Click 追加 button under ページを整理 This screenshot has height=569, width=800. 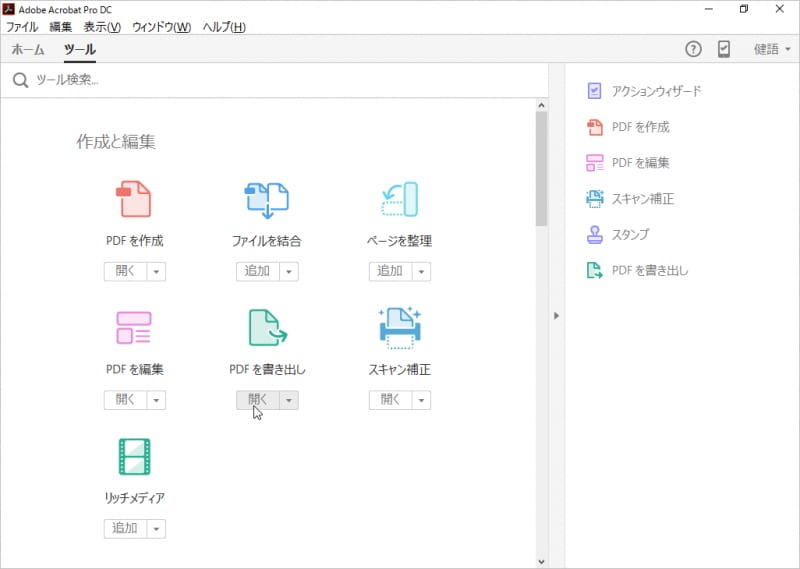tap(390, 271)
